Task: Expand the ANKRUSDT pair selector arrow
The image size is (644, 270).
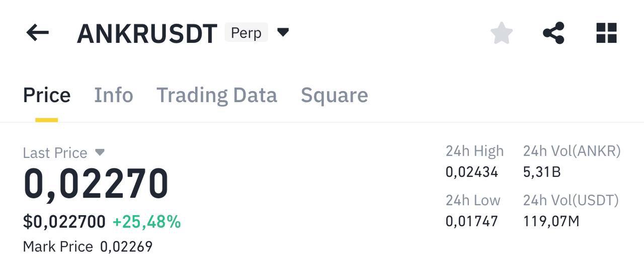Action: pos(283,33)
